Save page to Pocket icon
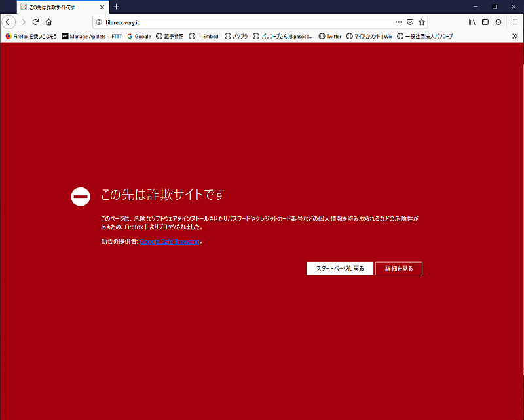Image resolution: width=524 pixels, height=420 pixels. [x=410, y=22]
